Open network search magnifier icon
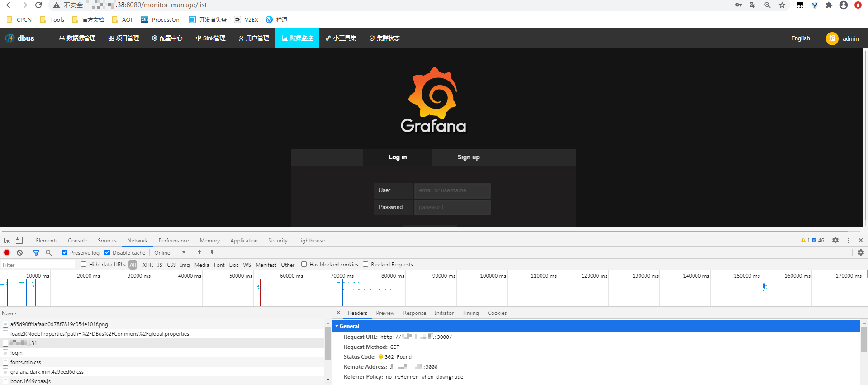Screen dimensions: 868x385 pyautogui.click(x=48, y=252)
